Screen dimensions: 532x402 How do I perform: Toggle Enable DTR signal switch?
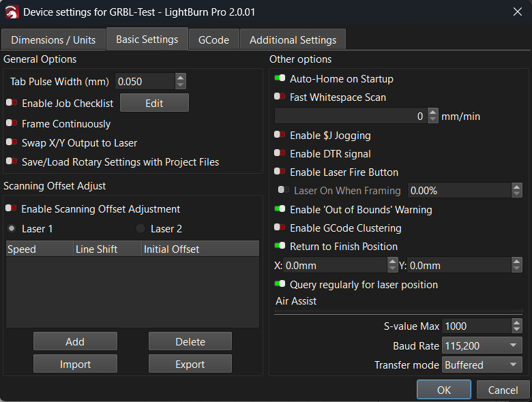click(280, 153)
